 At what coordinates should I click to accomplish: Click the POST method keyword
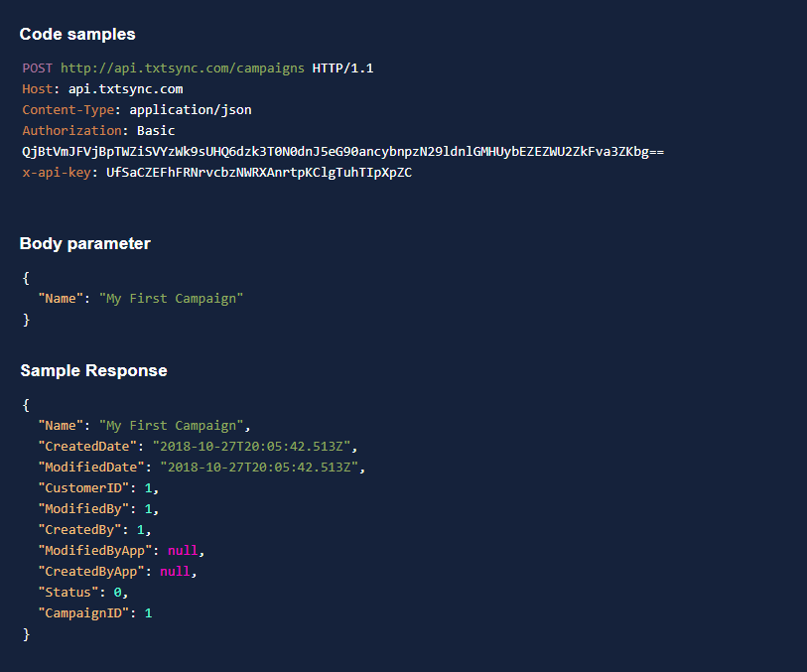coord(38,68)
